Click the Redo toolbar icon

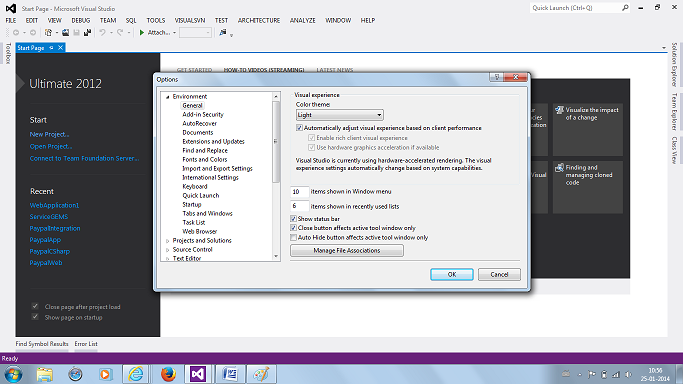120,33
